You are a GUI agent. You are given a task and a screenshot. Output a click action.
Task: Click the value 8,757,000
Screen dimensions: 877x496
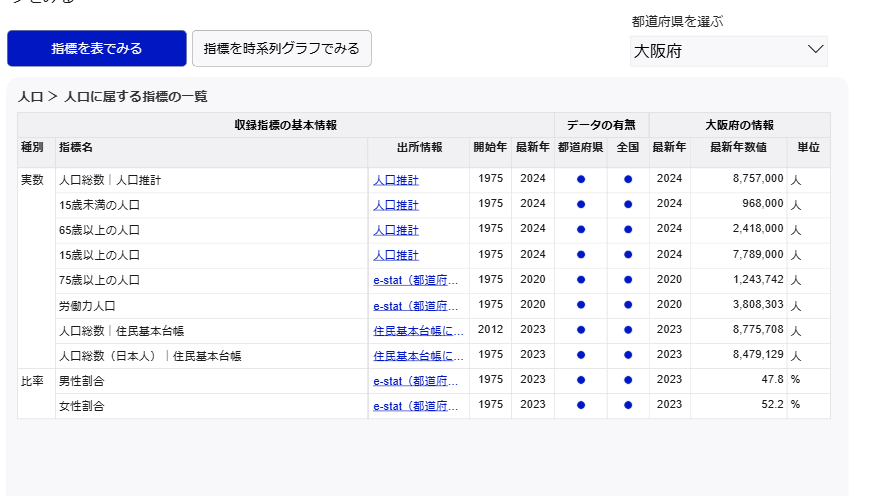[x=758, y=178]
